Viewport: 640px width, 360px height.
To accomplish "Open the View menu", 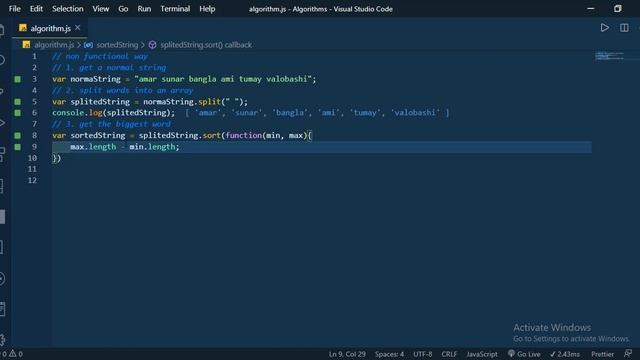I will pos(100,9).
